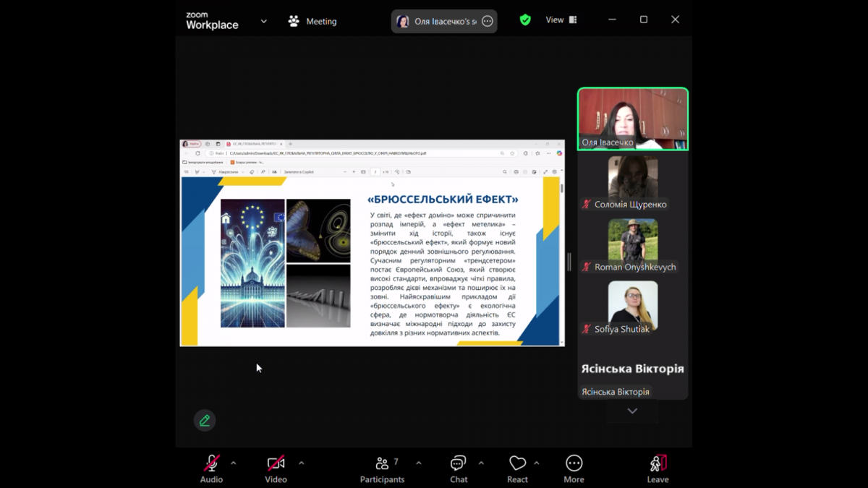
Task: Open the View layout button
Action: coord(561,20)
